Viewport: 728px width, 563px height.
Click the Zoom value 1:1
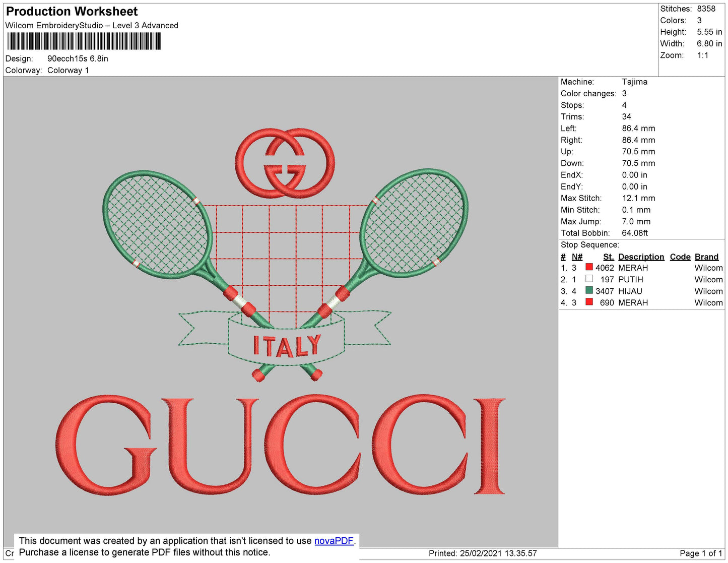click(x=703, y=55)
